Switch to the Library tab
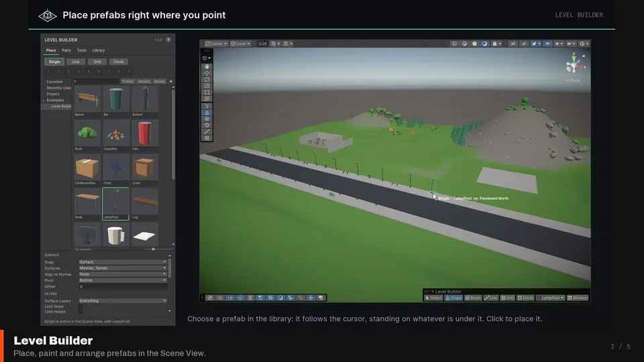Image resolution: width=644 pixels, height=362 pixels. pos(99,50)
